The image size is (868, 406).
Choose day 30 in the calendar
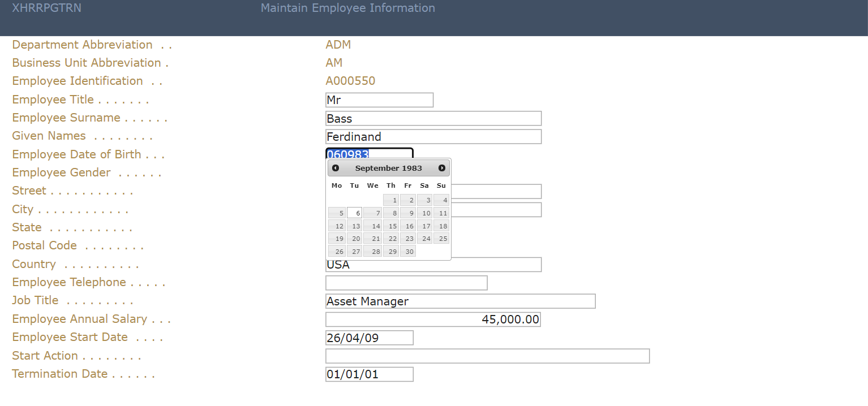[x=408, y=252]
